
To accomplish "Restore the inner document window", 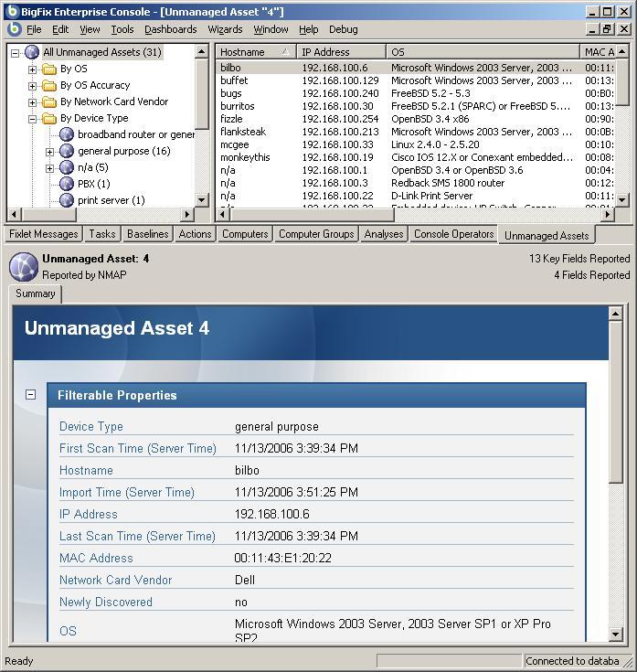I will click(608, 29).
